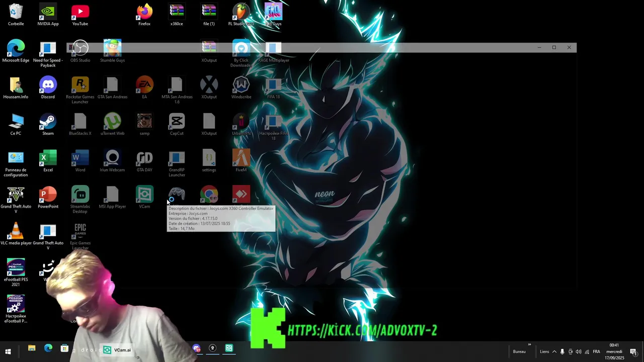The image size is (644, 362).
Task: Select the GTA San Andreas desktop icon
Action: pyautogui.click(x=112, y=88)
